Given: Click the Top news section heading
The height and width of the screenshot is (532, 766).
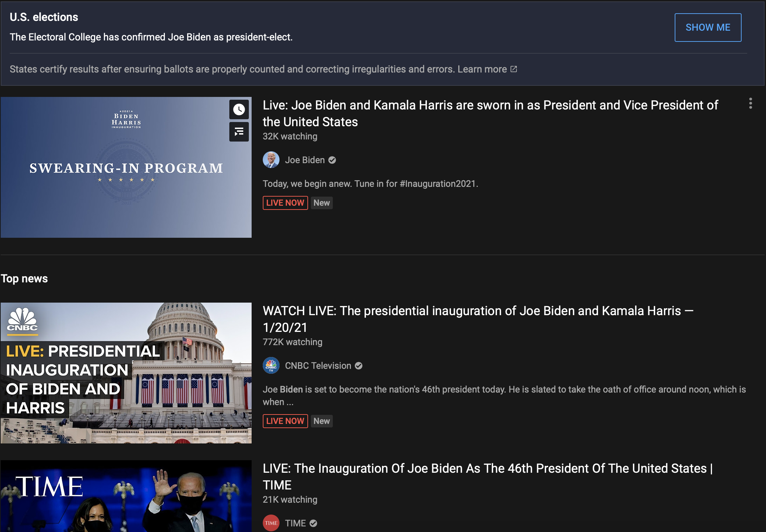Looking at the screenshot, I should click(24, 279).
